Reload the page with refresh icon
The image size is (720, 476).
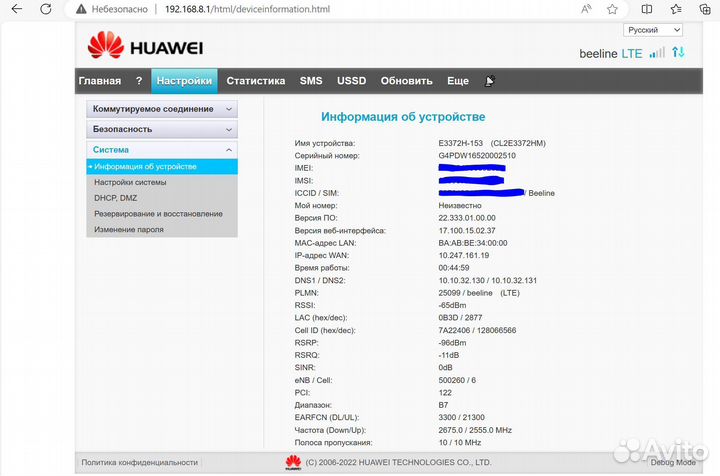[x=46, y=9]
